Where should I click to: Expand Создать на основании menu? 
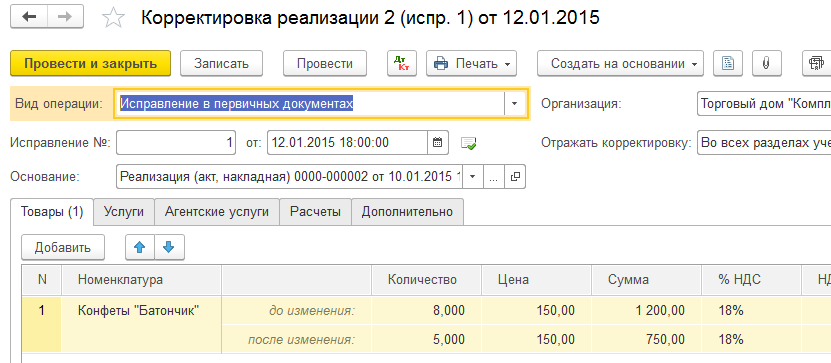point(621,64)
